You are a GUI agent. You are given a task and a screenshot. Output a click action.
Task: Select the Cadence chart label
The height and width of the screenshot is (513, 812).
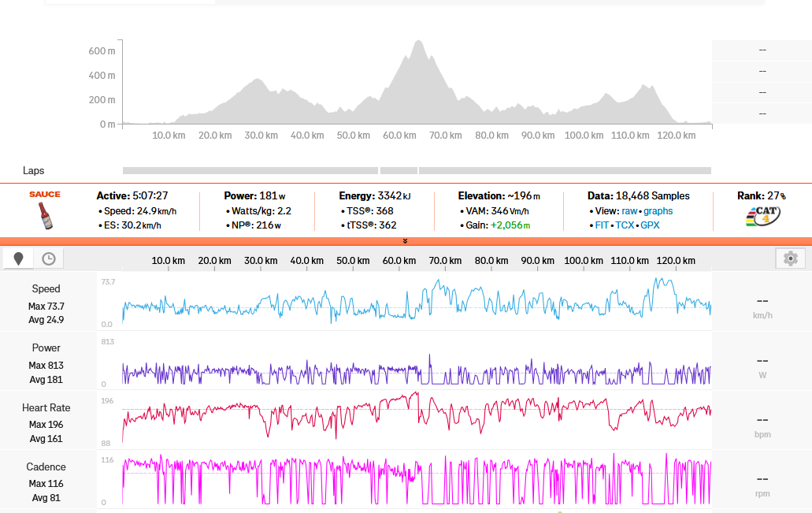(46, 467)
